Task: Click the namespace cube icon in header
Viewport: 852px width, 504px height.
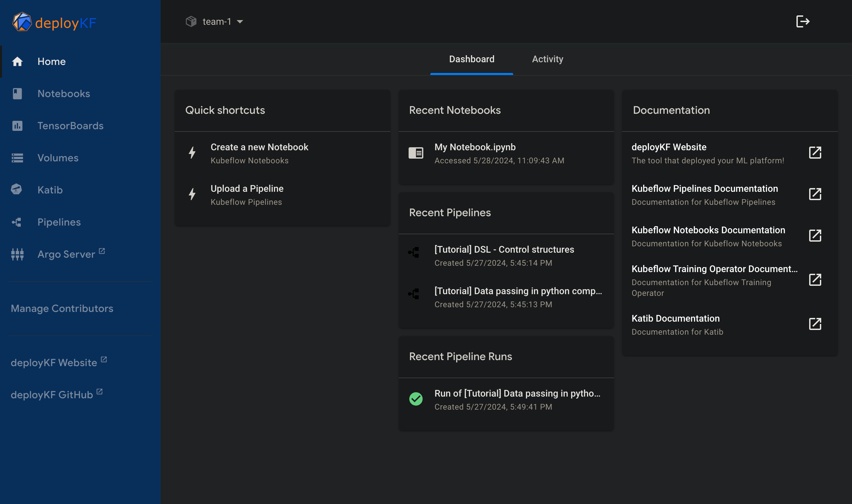Action: [x=191, y=21]
